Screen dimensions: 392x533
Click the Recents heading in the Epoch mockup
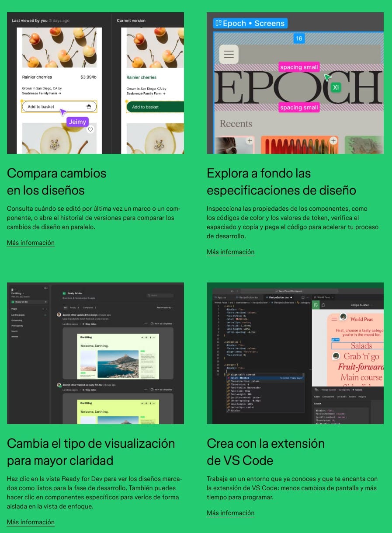pos(236,124)
